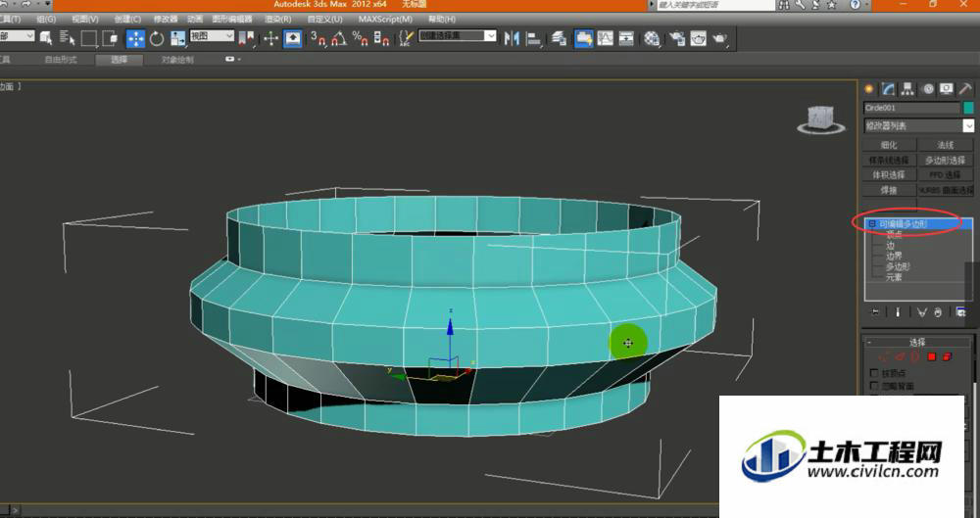This screenshot has width=980, height=518.
Task: Open the named selection sets dropdown
Action: click(458, 35)
